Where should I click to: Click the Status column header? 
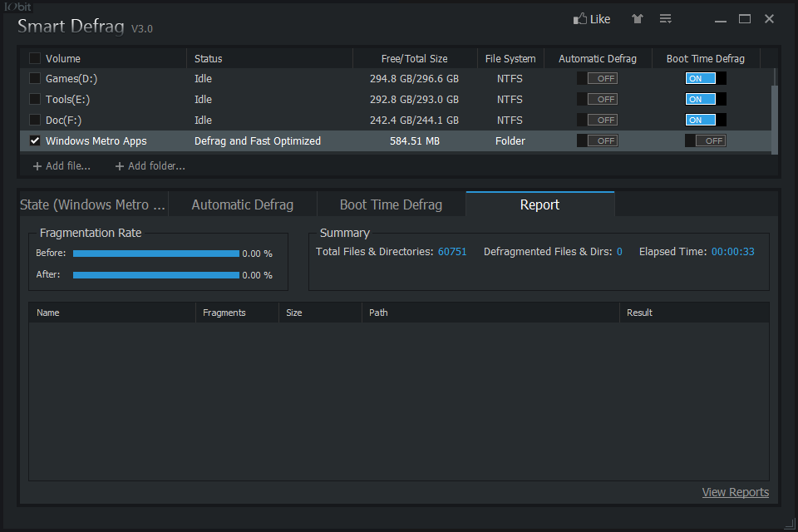(x=208, y=58)
